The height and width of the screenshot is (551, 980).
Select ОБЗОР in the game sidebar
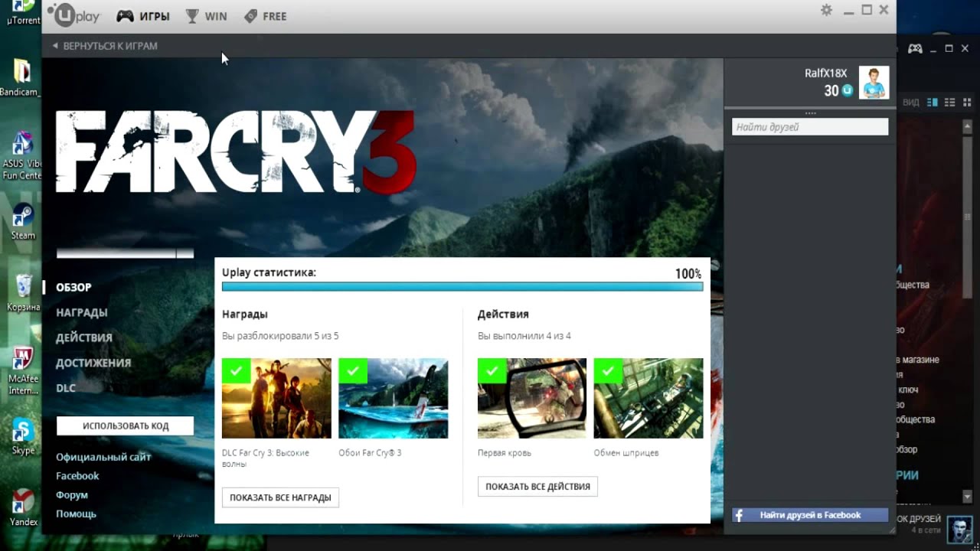click(x=73, y=287)
